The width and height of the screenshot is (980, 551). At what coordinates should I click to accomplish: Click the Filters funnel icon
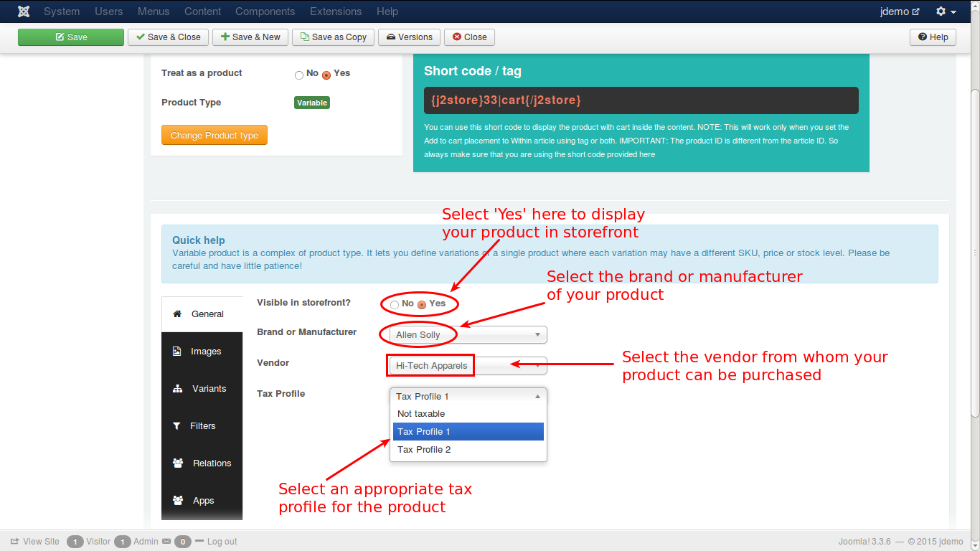point(177,426)
